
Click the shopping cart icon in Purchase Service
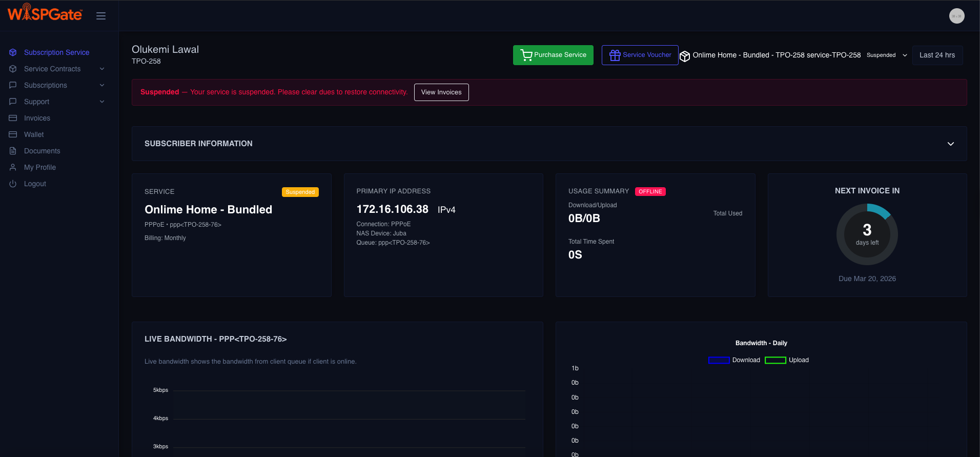pos(526,55)
